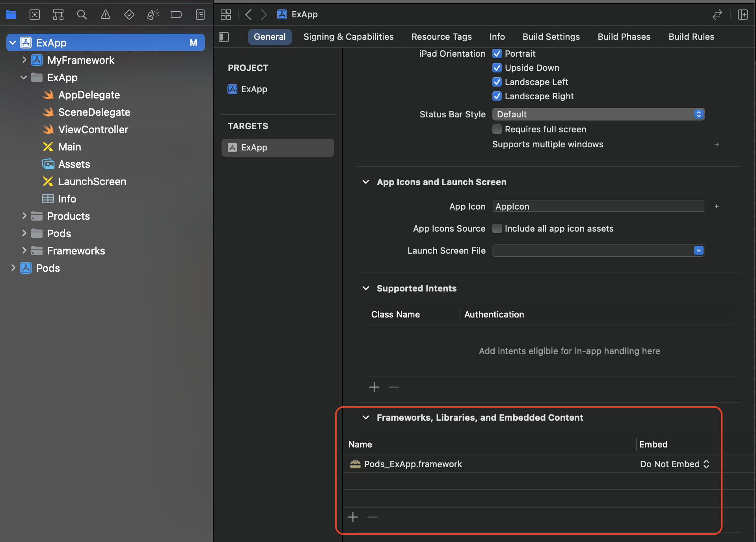Image resolution: width=756 pixels, height=542 pixels.
Task: Collapse Frameworks, Libraries, and Embedded Content
Action: [366, 418]
